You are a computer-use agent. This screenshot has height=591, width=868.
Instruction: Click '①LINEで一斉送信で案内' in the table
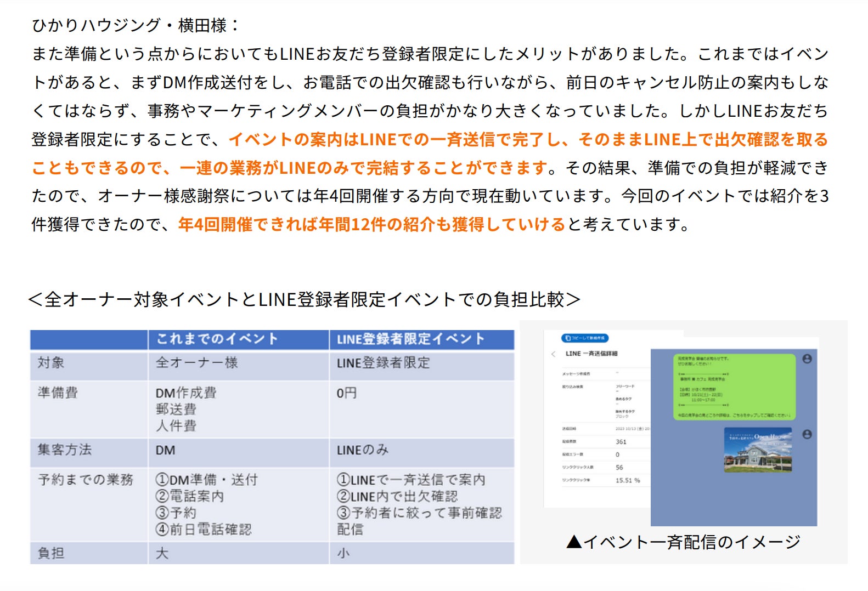(411, 480)
